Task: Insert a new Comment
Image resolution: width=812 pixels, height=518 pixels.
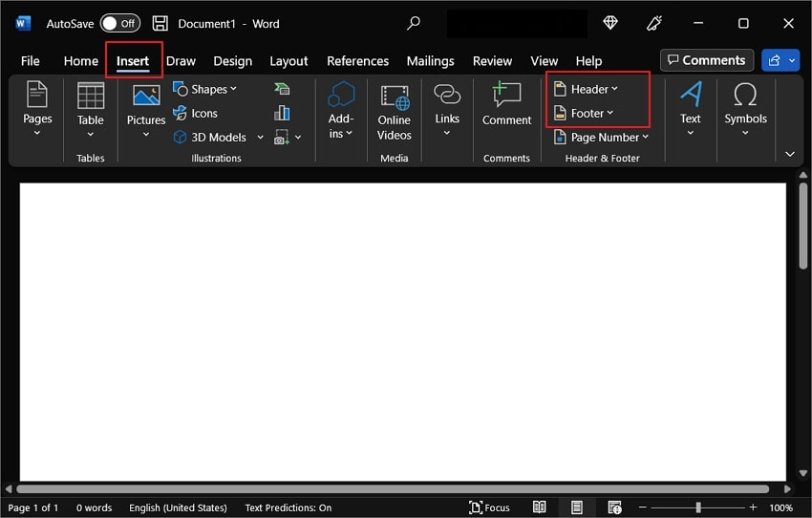Action: (x=506, y=103)
